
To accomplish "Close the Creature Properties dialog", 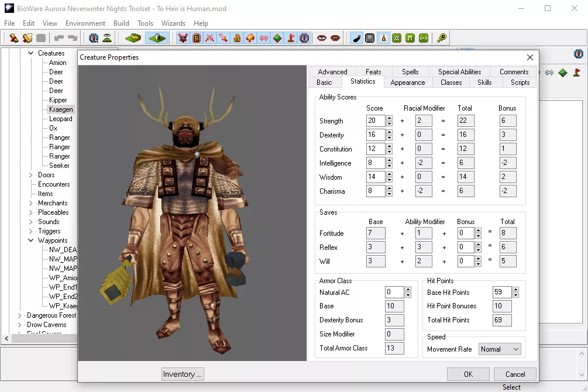I will 530,57.
